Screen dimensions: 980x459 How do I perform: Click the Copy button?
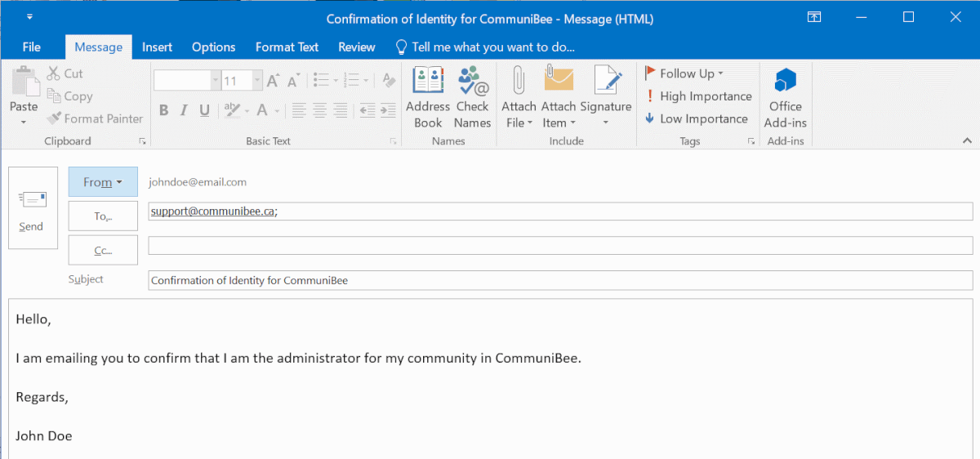(x=70, y=96)
